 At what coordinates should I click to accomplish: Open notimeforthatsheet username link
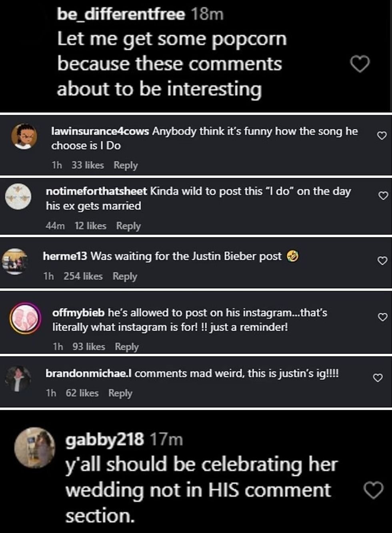click(96, 192)
